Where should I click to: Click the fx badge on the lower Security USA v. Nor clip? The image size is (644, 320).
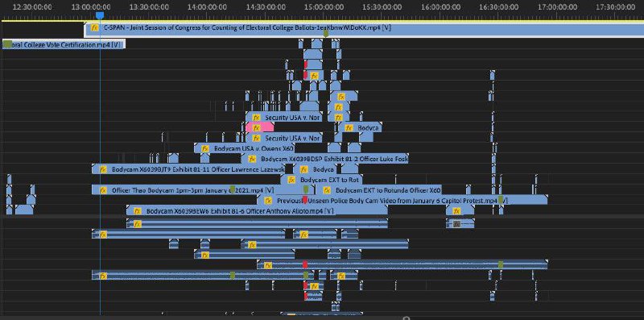[x=256, y=138]
